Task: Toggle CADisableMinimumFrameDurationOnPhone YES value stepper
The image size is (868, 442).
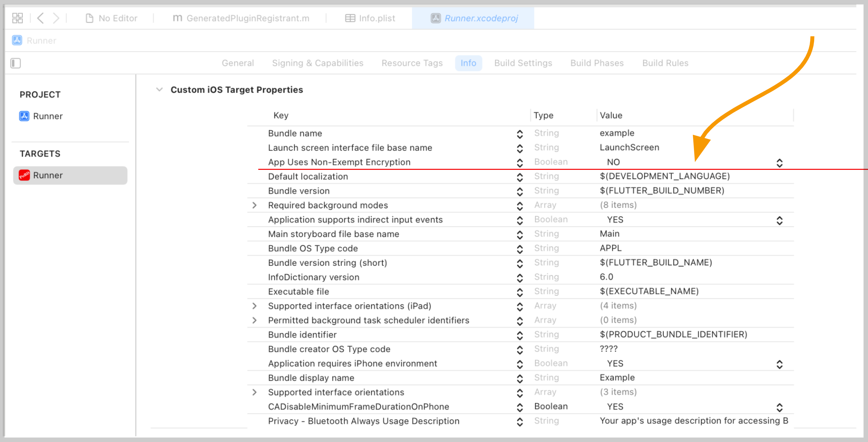Action: pos(779,407)
